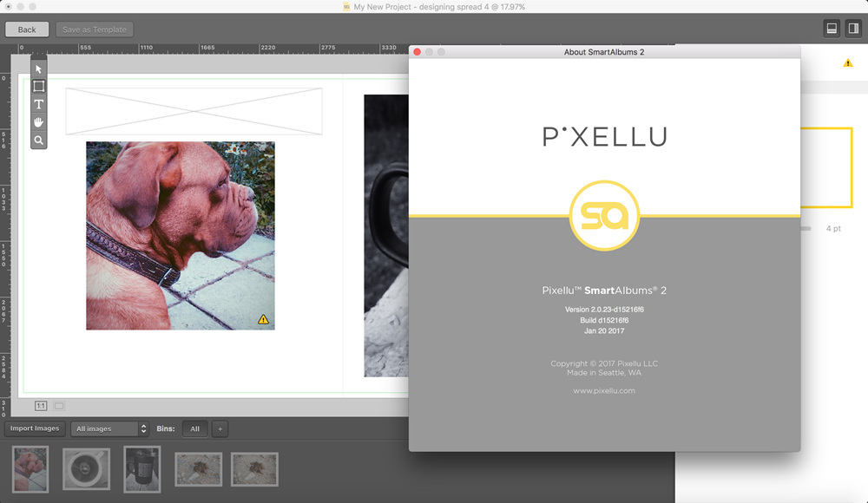Click the Bins: label
This screenshot has width=868, height=503.
(166, 428)
